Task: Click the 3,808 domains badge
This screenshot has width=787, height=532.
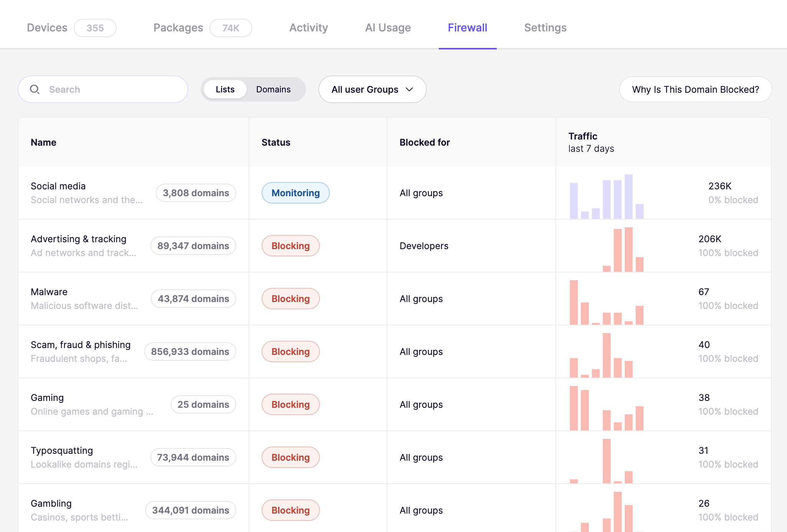Action: (196, 193)
